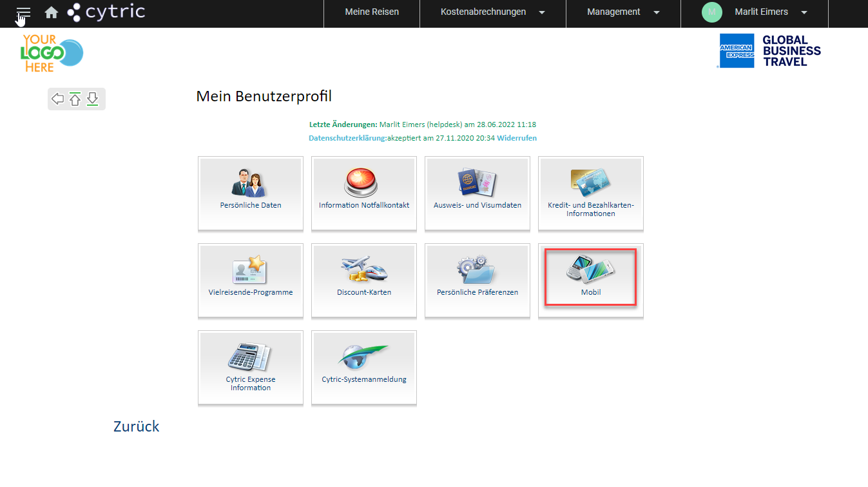
Task: Click the Datenschutzerklärung label
Action: coord(347,138)
